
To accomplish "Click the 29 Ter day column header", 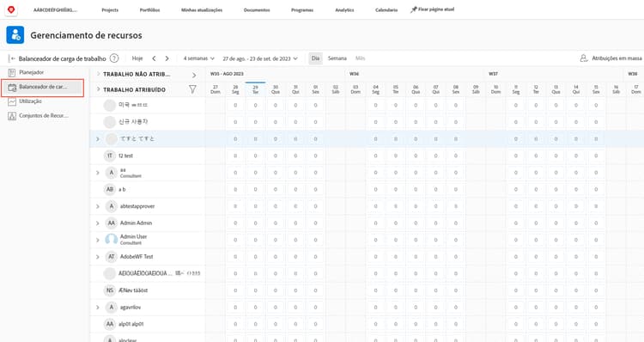I will point(256,89).
